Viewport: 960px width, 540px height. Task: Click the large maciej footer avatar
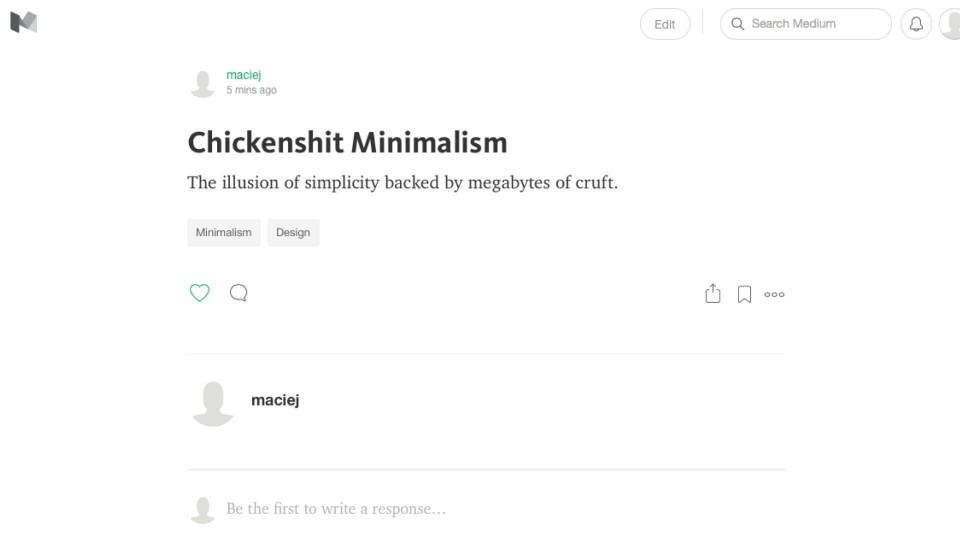212,404
